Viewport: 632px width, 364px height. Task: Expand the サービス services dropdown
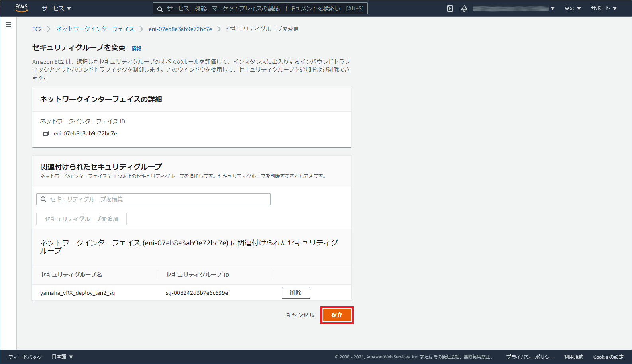pyautogui.click(x=56, y=8)
